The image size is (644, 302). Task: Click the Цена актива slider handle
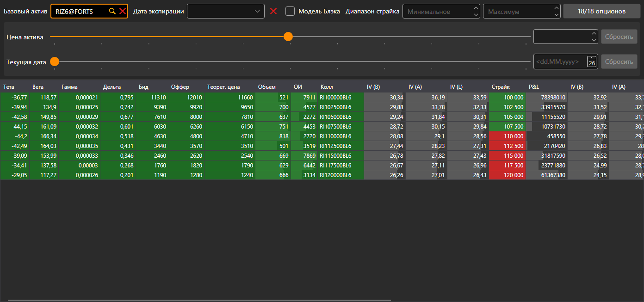pos(288,37)
